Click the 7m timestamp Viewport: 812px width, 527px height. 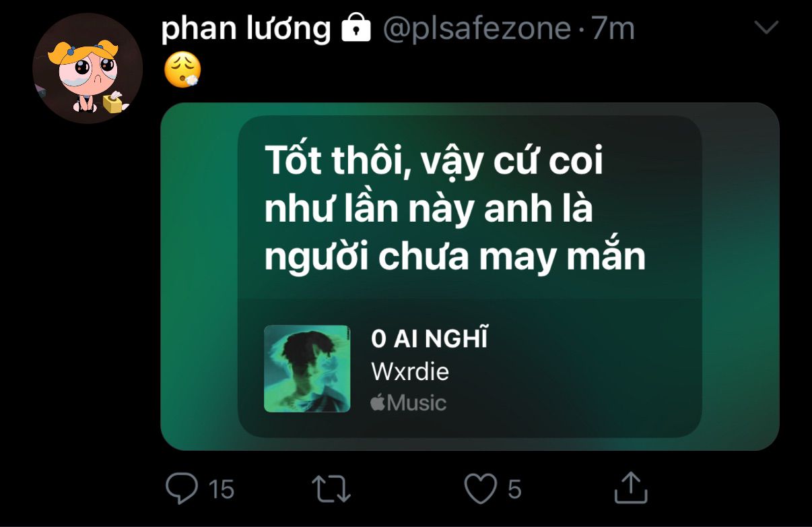(x=613, y=29)
